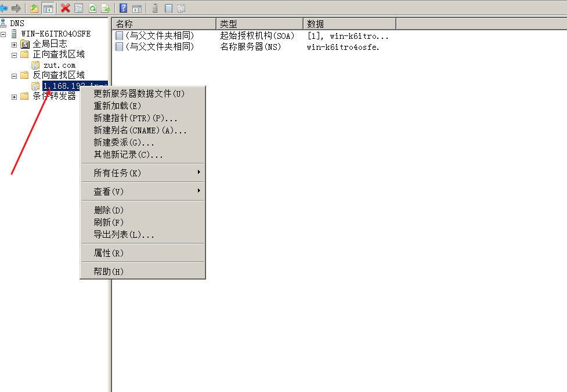Go up one level via folder icon
This screenshot has width=567, height=392.
coord(34,8)
